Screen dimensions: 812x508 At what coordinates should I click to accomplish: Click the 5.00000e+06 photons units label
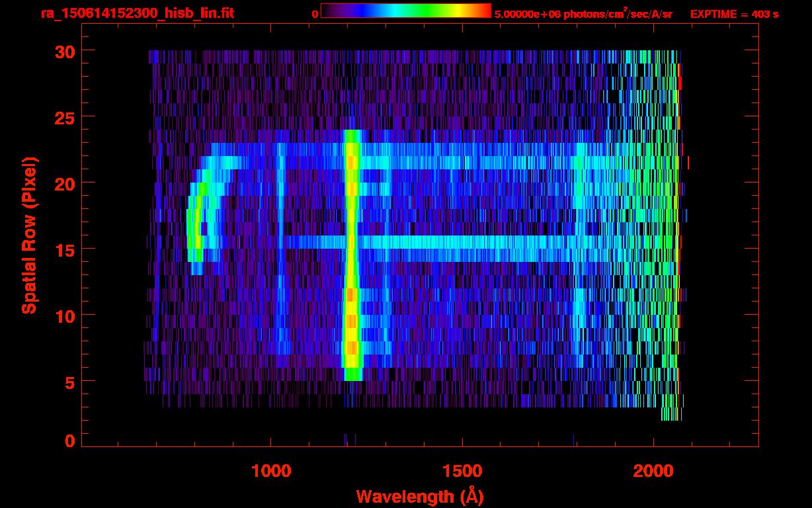583,14
